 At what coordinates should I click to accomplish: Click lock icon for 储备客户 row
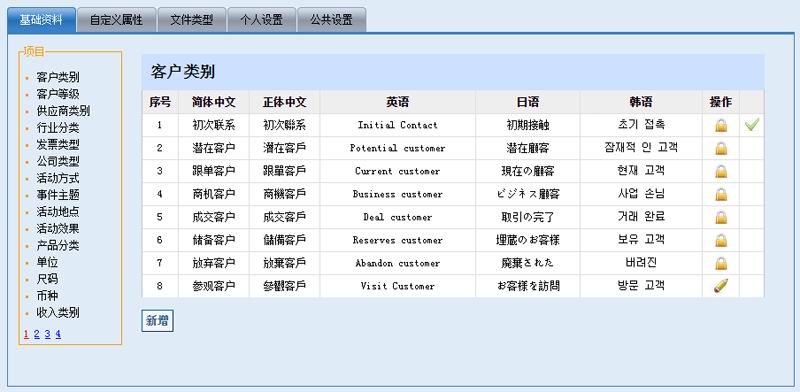720,240
